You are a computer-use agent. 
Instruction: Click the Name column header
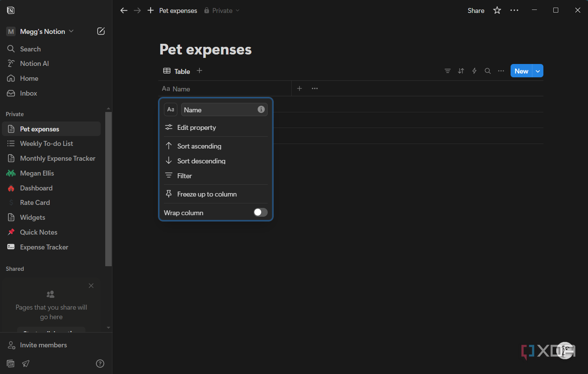point(225,89)
